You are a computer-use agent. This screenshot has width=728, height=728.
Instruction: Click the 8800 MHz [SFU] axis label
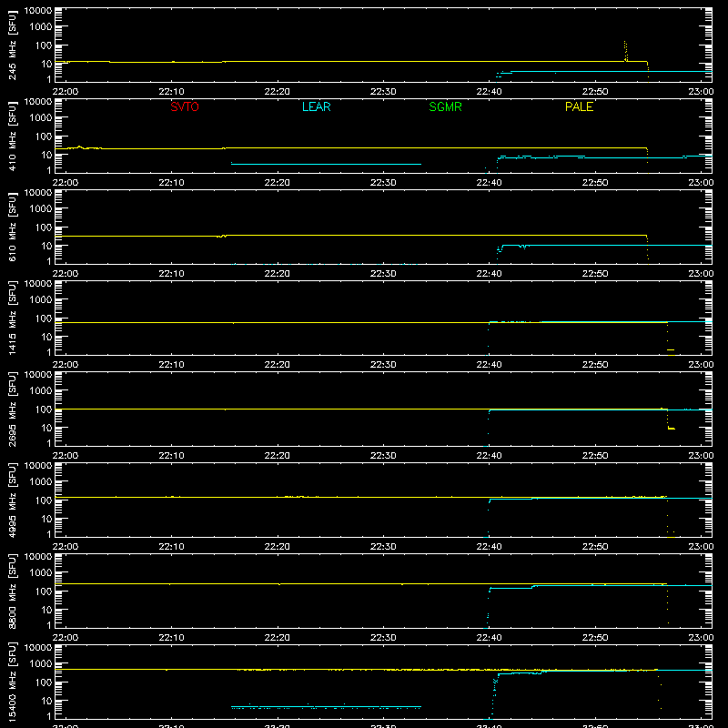[x=12, y=591]
